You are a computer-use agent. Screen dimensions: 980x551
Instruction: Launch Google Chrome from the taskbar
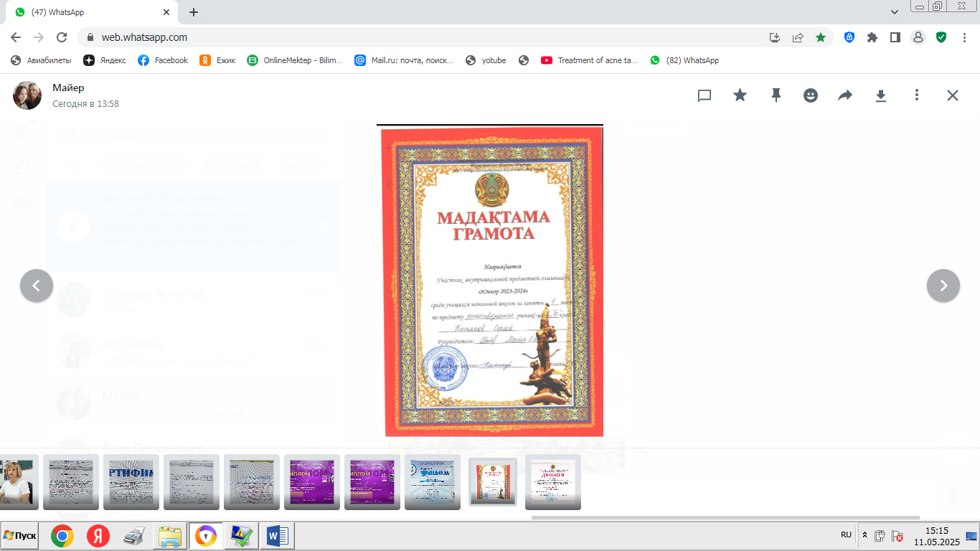click(x=62, y=536)
